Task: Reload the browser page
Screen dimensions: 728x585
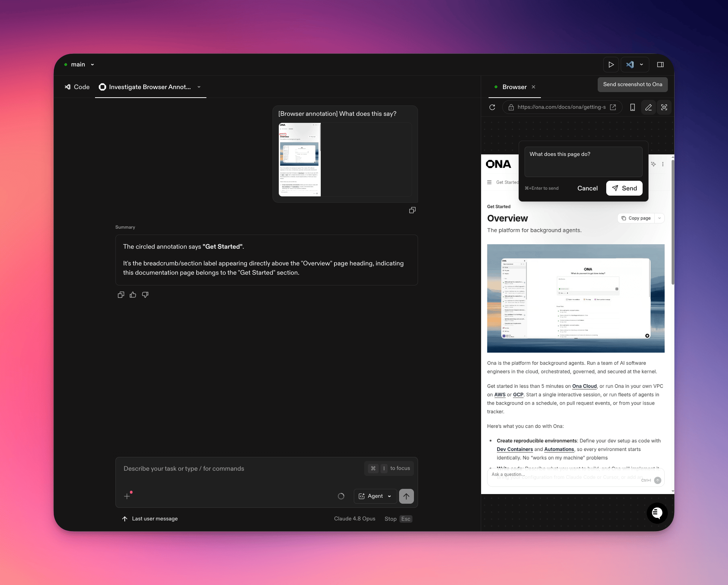Action: point(492,107)
